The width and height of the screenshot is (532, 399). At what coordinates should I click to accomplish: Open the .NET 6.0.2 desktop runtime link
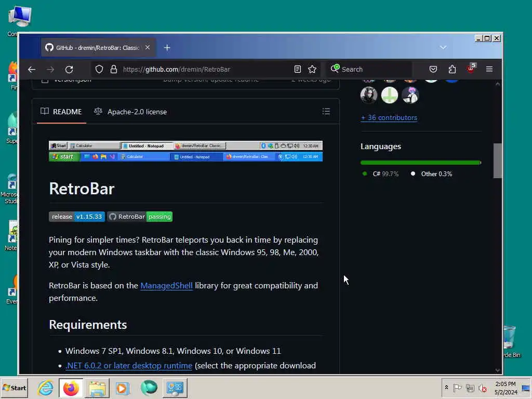pyautogui.click(x=129, y=366)
